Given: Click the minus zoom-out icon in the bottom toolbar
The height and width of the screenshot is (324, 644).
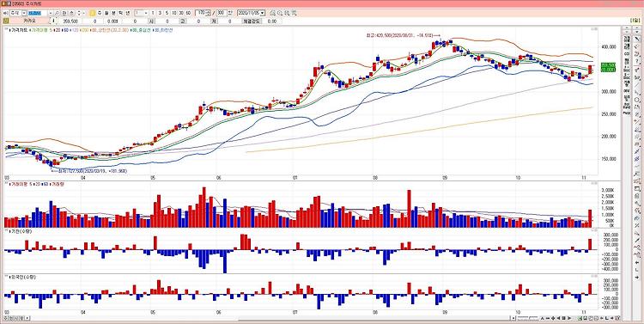Looking at the screenshot, I should tap(548, 318).
